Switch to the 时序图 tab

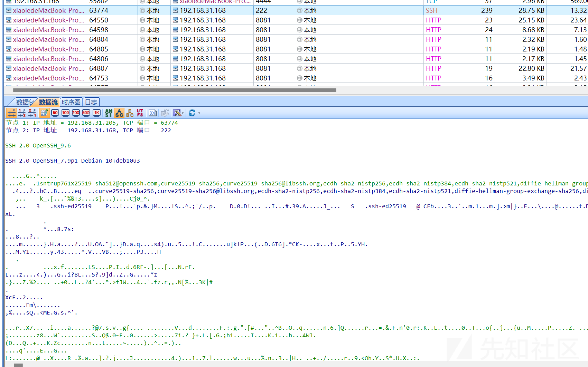click(71, 102)
